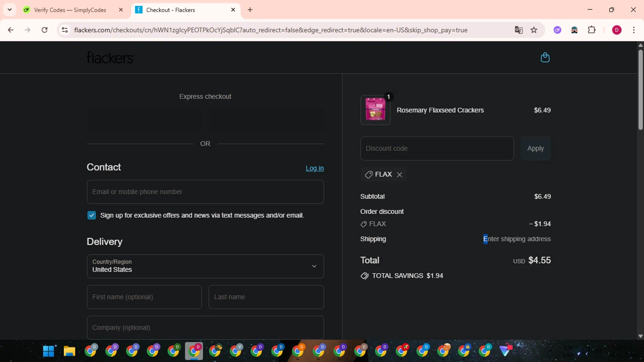Click the Rosemary Flaxseed Crackers product thumbnail
The height and width of the screenshot is (362, 644).
[375, 110]
